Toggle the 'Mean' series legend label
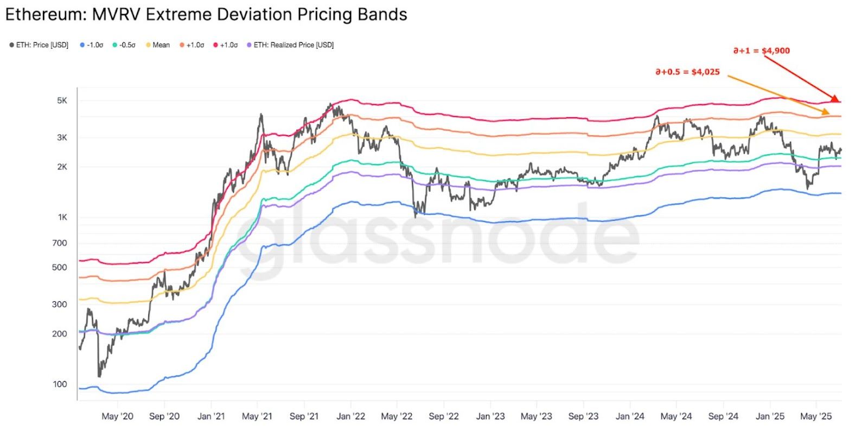 tap(161, 45)
